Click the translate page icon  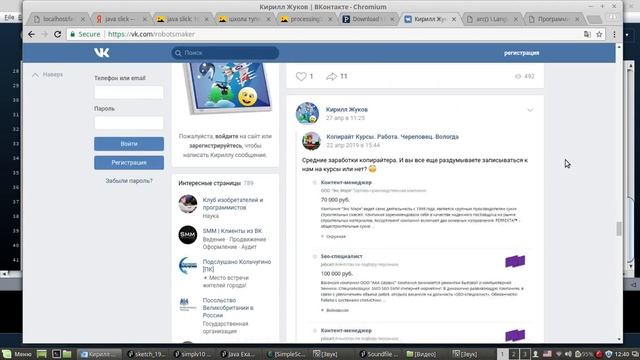tap(587, 34)
